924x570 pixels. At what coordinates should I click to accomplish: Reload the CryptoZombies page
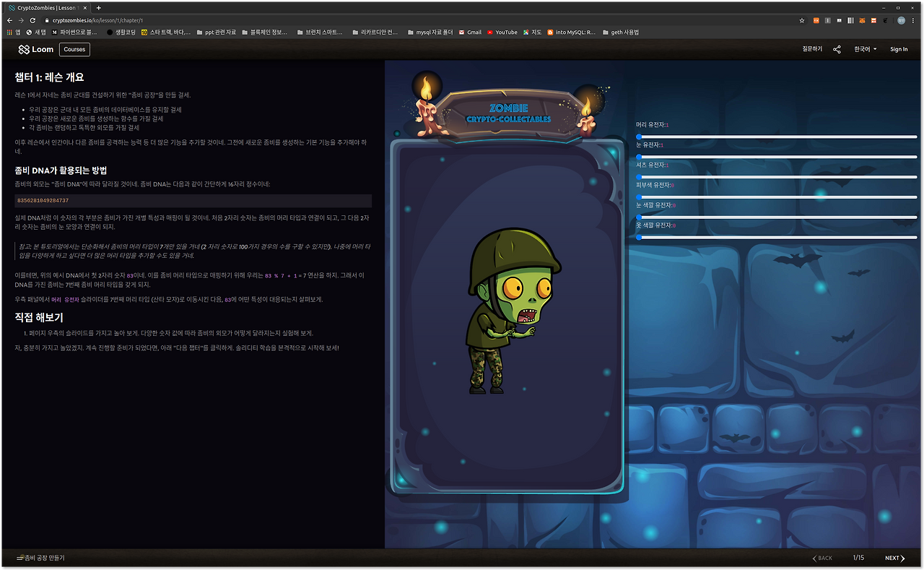(32, 20)
